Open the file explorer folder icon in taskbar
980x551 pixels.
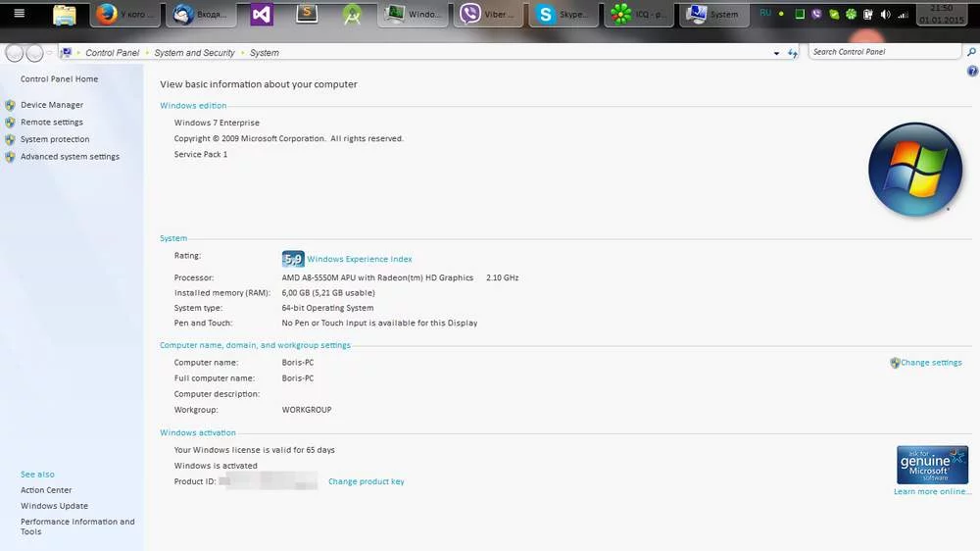click(x=65, y=15)
